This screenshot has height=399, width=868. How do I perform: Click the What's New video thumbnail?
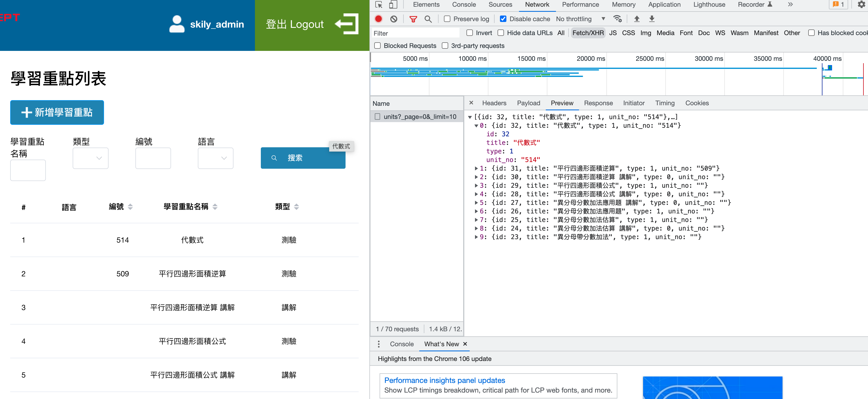point(712,387)
